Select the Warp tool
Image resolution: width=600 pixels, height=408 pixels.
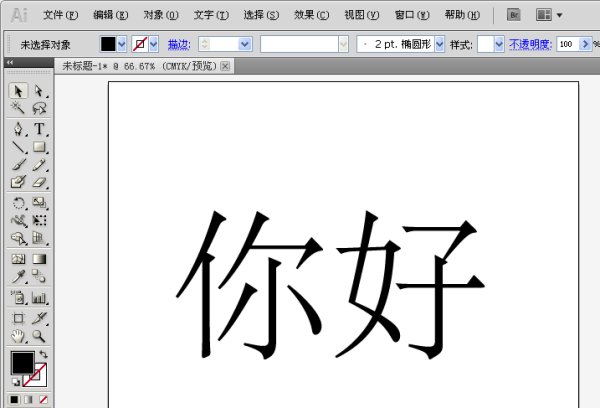tap(18, 220)
